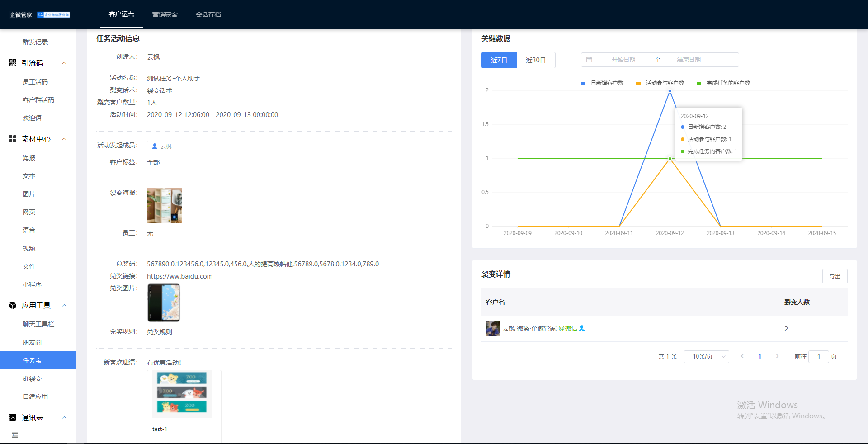Image resolution: width=868 pixels, height=444 pixels.
Task: Click the https://ww.baidu.com redeem link
Action: click(x=179, y=276)
